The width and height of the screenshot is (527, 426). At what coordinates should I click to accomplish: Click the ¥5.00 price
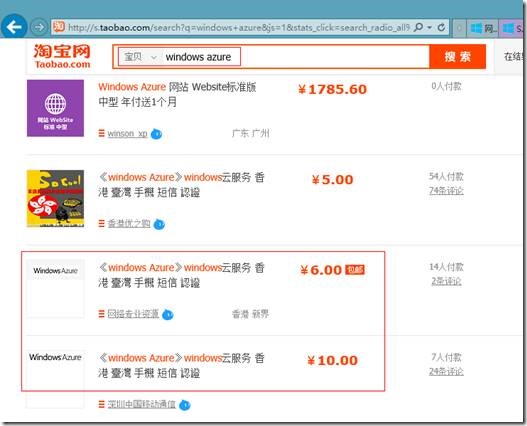[332, 180]
